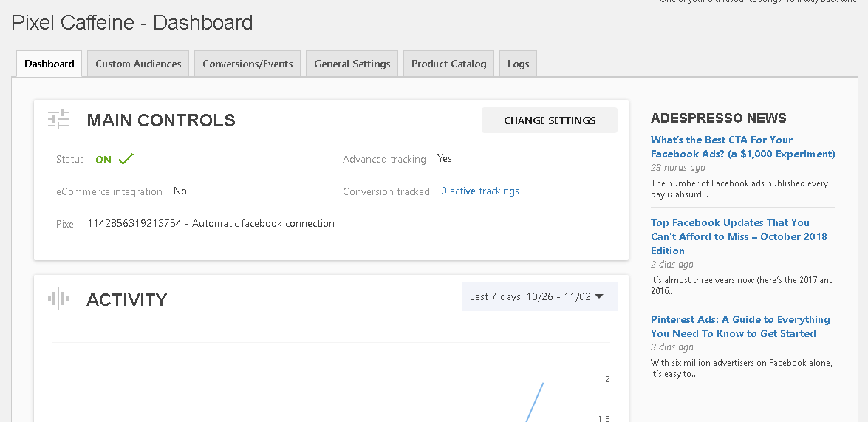Viewport: 868px width, 422px height.
Task: Click the Conversion tracked label
Action: click(386, 191)
